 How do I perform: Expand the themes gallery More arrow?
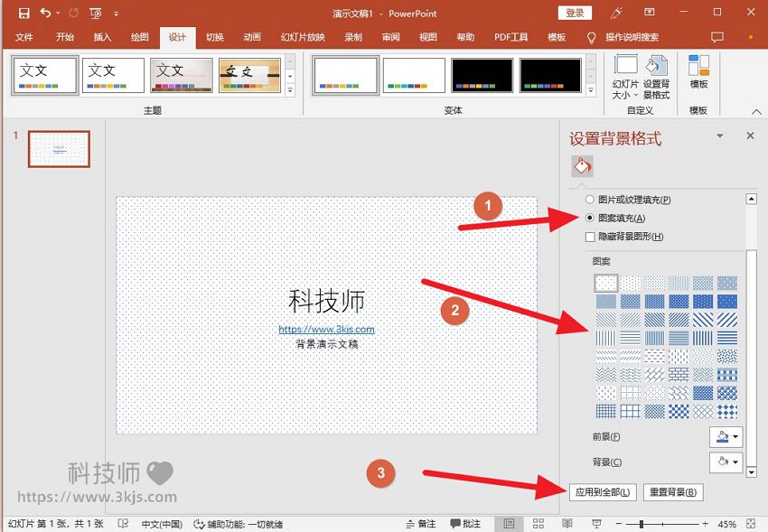(290, 90)
